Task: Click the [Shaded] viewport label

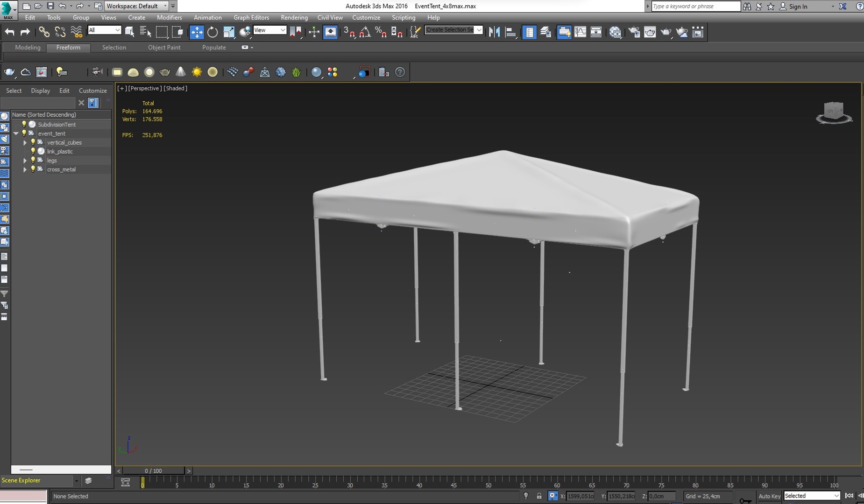Action: (175, 88)
